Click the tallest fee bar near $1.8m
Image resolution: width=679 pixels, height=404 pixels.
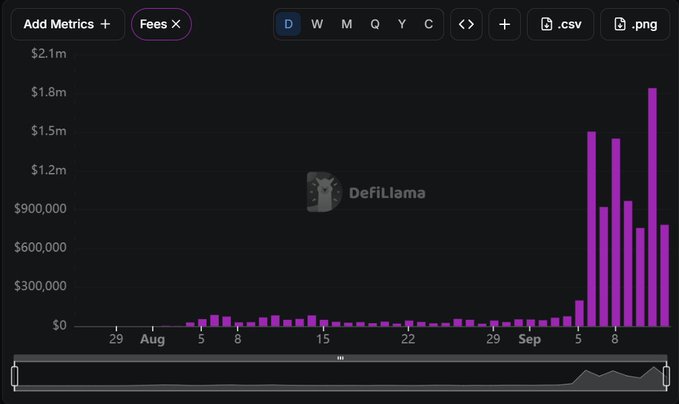pyautogui.click(x=652, y=207)
